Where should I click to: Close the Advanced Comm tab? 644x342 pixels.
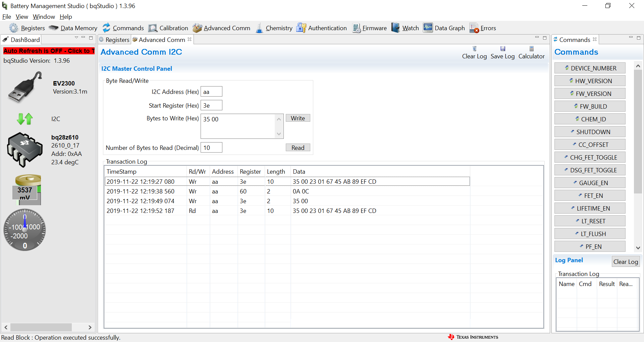[190, 39]
